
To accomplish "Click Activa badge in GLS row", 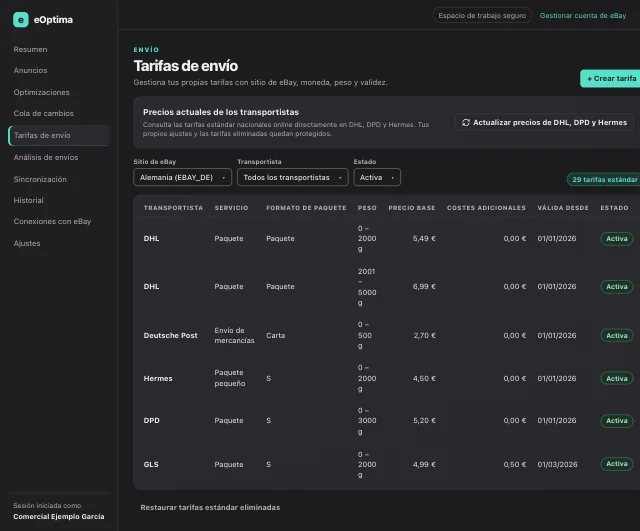I will pos(617,464).
